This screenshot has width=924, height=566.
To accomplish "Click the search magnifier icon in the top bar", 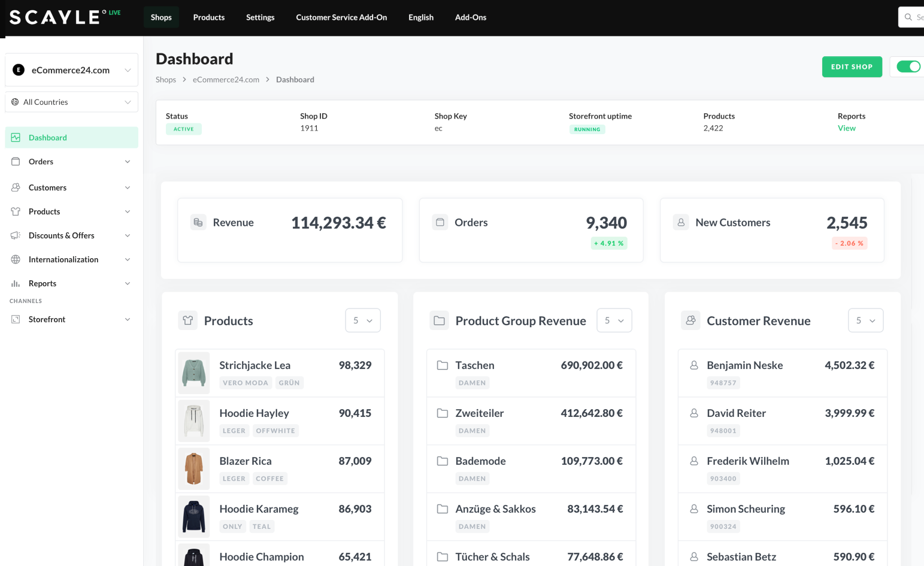I will pos(908,17).
